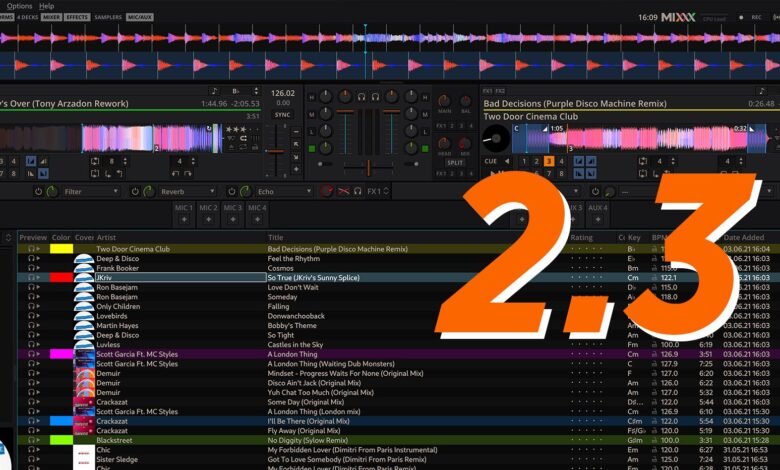Image resolution: width=780 pixels, height=470 pixels.
Task: Click left deck key note icon
Action: coord(214,91)
